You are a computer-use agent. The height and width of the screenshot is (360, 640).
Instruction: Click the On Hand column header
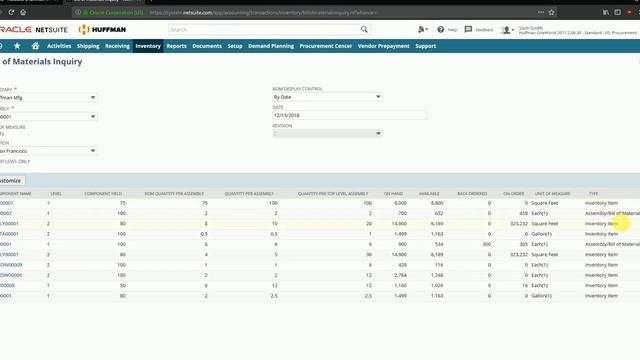[x=393, y=193]
